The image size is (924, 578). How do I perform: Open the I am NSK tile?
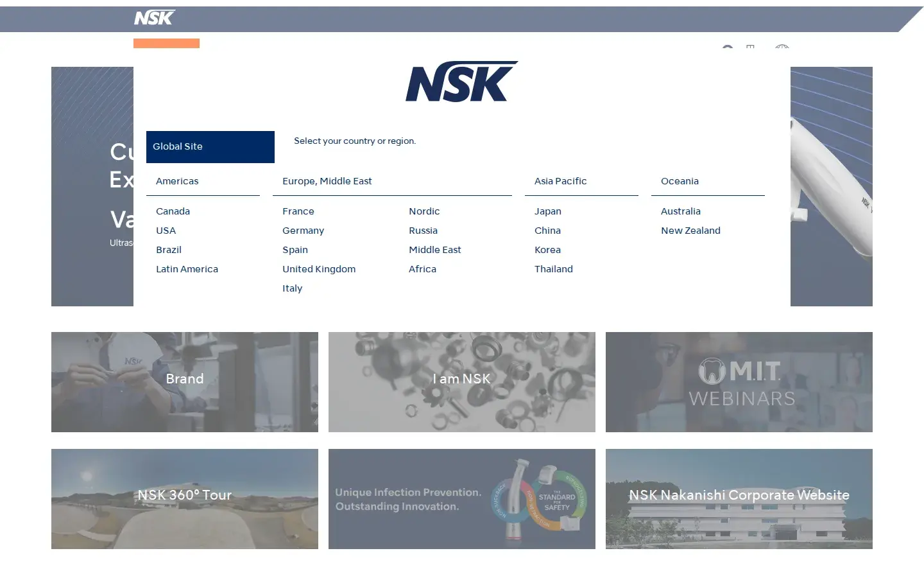[x=462, y=382]
